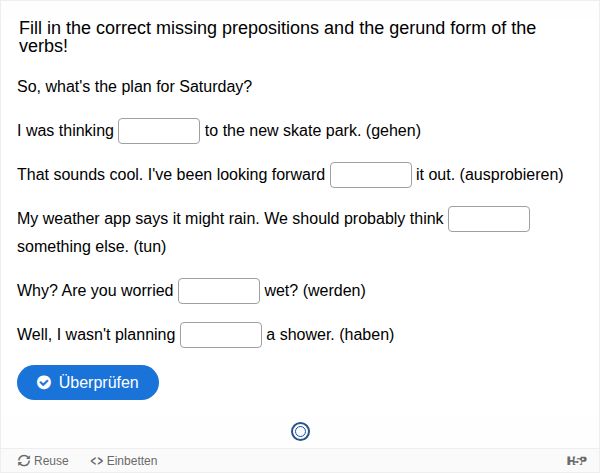Click the Reuse arrows icon
This screenshot has width=600, height=473.
[24, 461]
